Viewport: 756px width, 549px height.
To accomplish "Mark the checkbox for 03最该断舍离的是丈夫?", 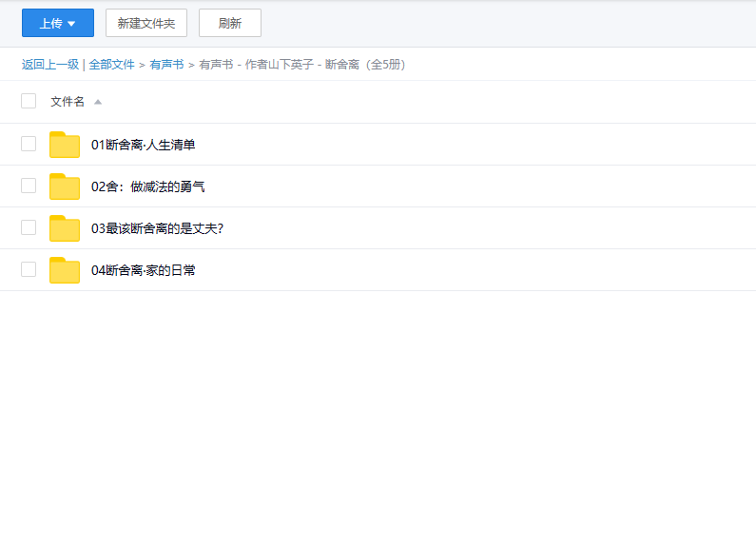I will (x=29, y=227).
